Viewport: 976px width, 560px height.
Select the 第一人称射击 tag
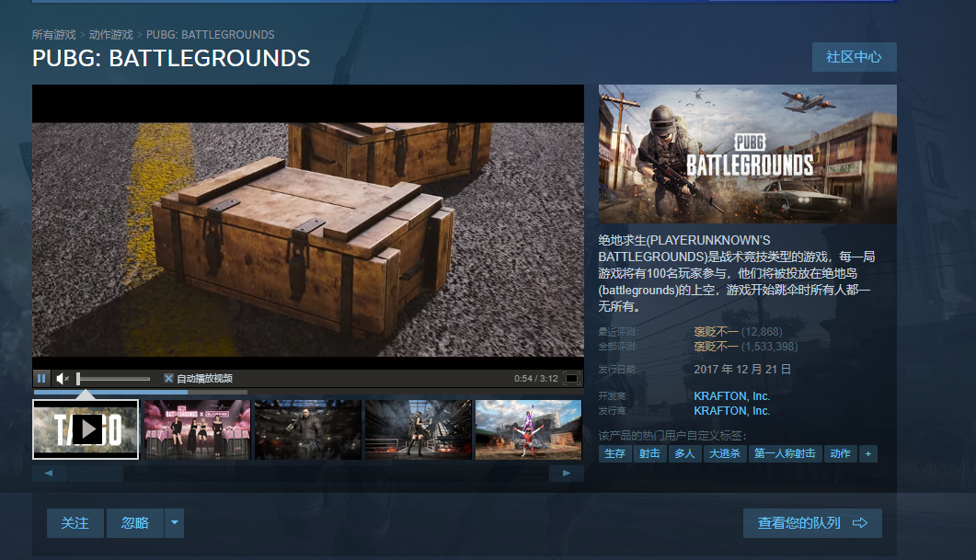click(x=785, y=453)
